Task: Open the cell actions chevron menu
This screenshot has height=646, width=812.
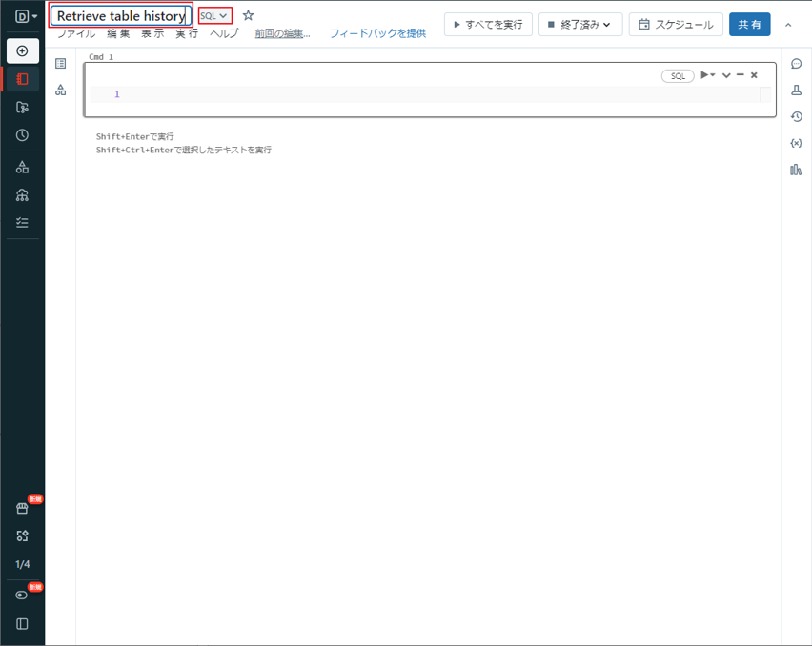Action: (x=726, y=75)
